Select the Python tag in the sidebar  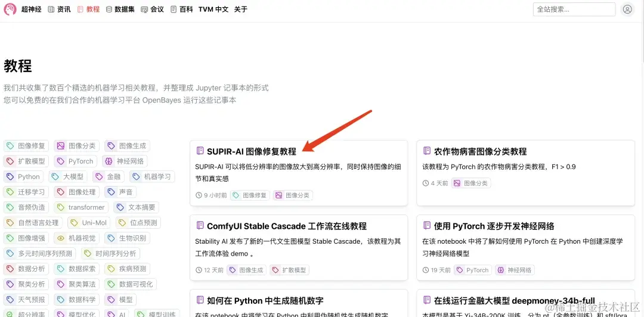[x=24, y=176]
